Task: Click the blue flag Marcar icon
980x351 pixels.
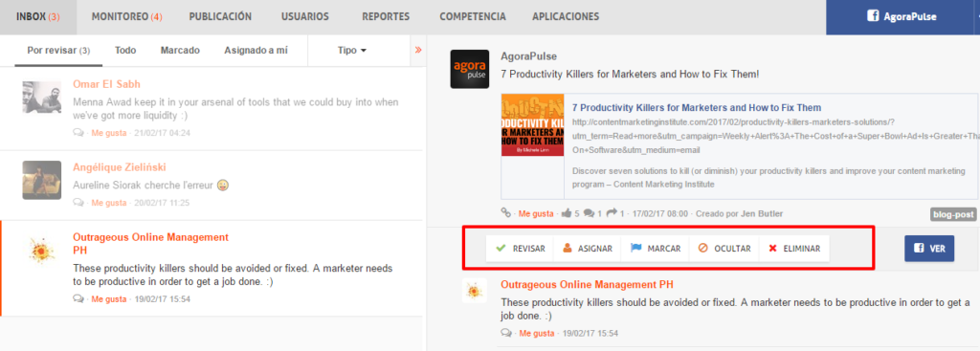Action: (x=636, y=249)
